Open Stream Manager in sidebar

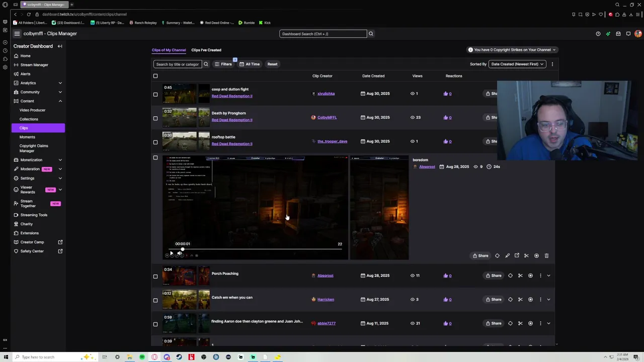tap(34, 65)
